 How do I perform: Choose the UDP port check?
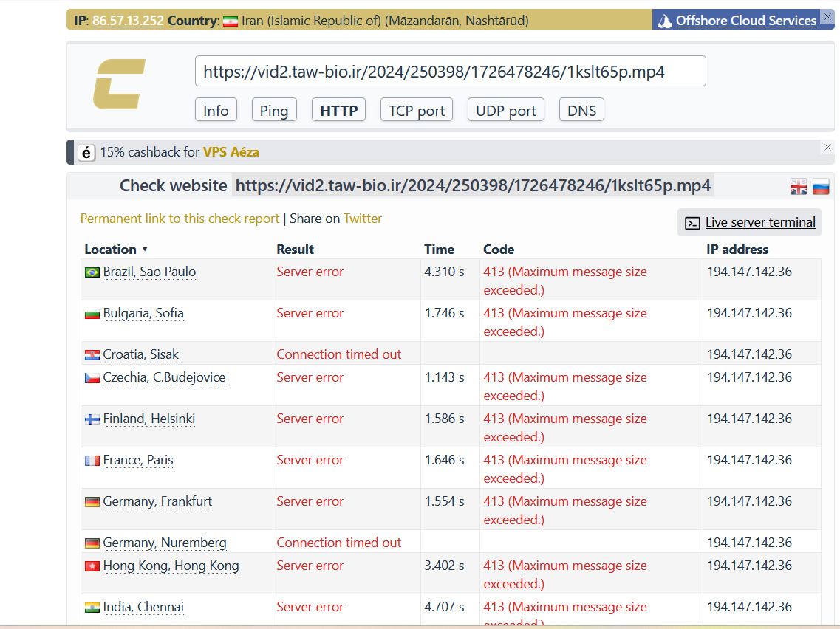(x=505, y=111)
